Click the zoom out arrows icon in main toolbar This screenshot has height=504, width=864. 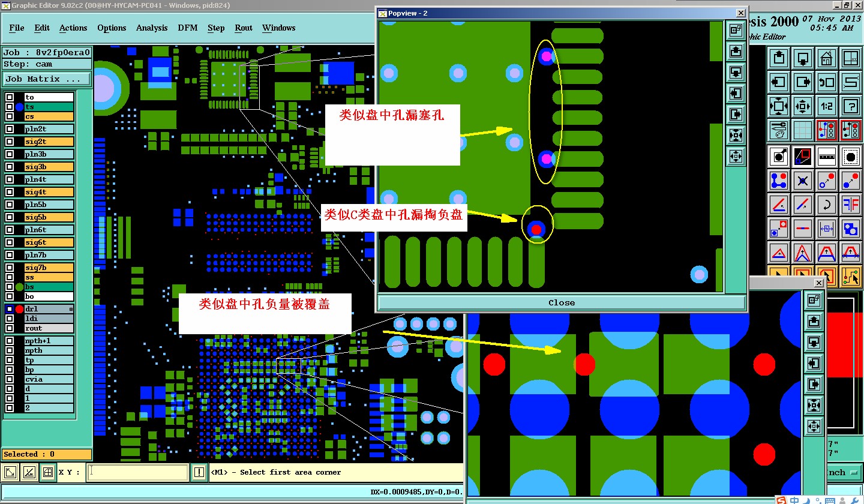point(779,106)
